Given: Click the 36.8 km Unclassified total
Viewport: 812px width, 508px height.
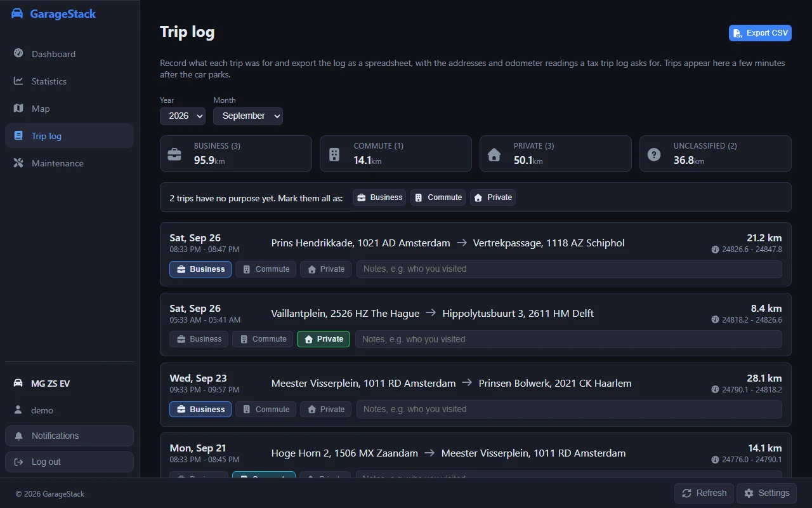Looking at the screenshot, I should [x=689, y=161].
